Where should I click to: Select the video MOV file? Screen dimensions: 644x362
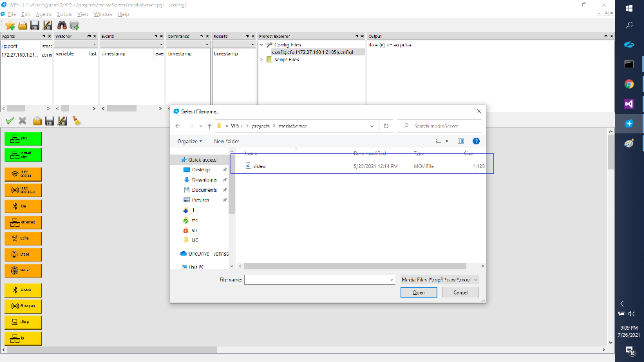click(259, 166)
